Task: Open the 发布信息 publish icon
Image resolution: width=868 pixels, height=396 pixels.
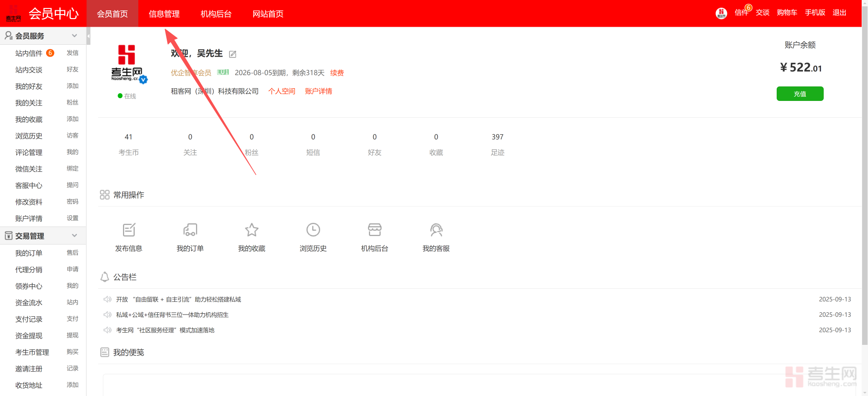Action: coord(129,230)
